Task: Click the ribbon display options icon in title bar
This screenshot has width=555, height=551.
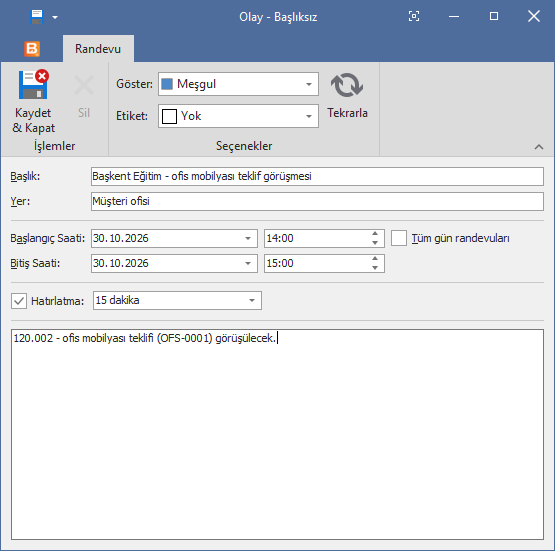Action: (414, 16)
